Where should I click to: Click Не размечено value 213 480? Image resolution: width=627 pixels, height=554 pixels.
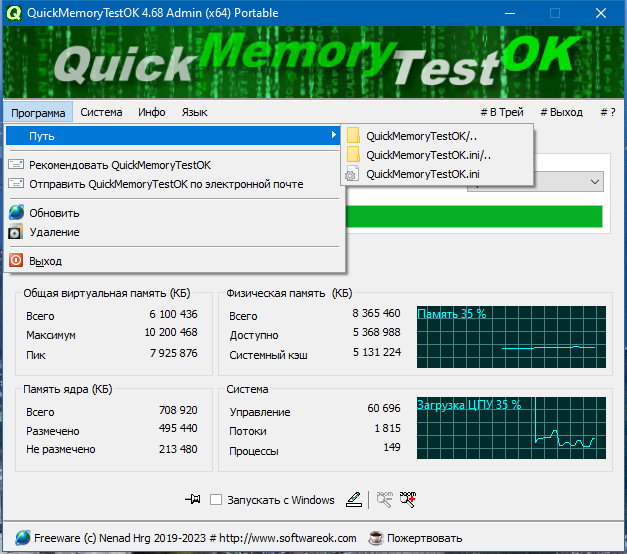coord(178,449)
